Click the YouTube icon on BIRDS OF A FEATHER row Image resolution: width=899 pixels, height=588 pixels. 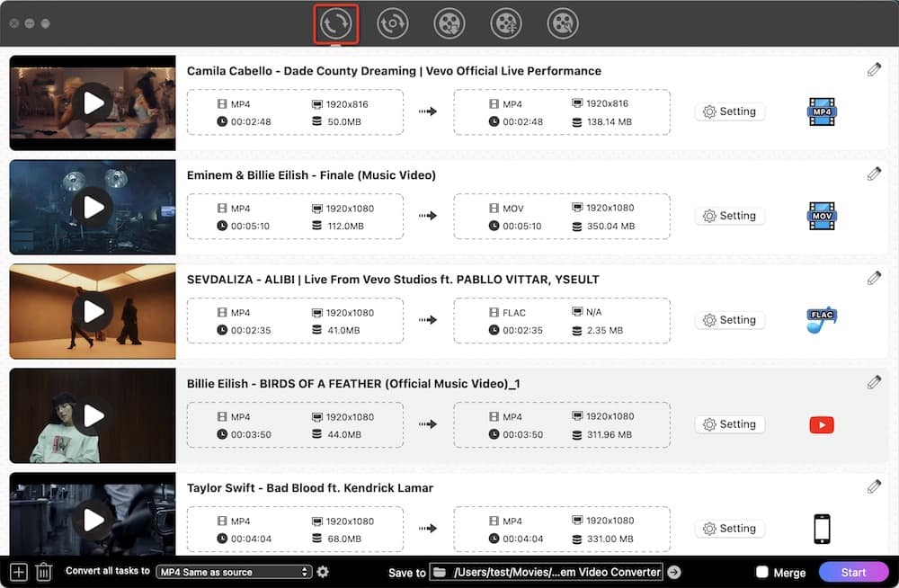pyautogui.click(x=821, y=424)
